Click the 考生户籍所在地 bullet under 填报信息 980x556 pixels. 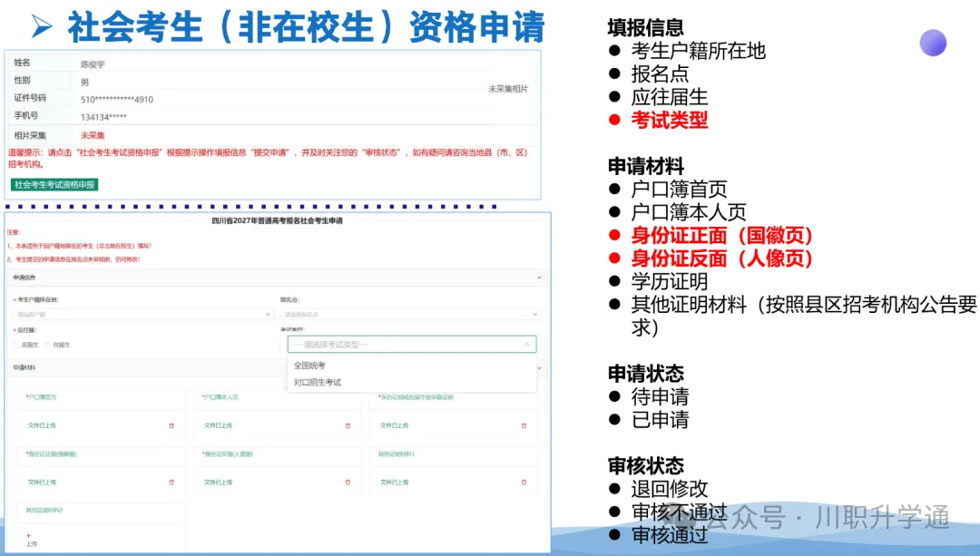coord(698,51)
